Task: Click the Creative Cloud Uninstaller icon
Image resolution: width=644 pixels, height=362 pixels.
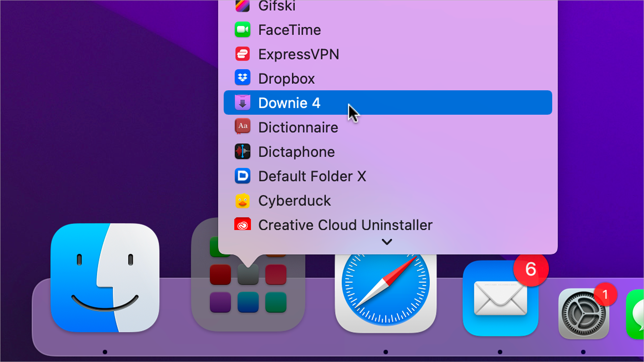Action: point(243,224)
